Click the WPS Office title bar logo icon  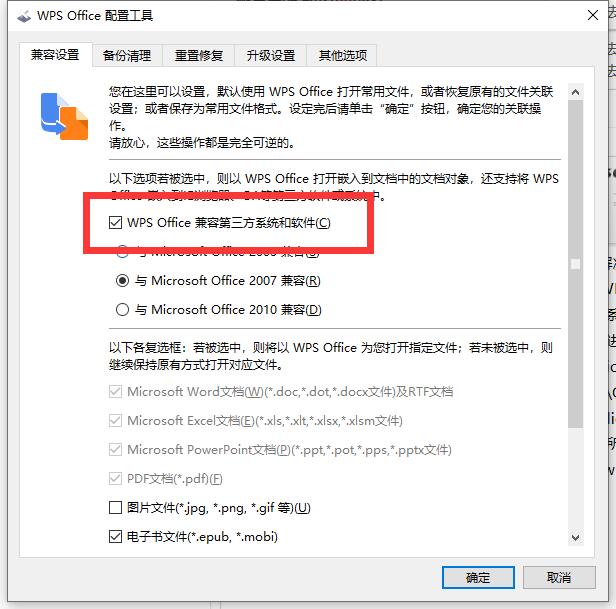coord(24,16)
